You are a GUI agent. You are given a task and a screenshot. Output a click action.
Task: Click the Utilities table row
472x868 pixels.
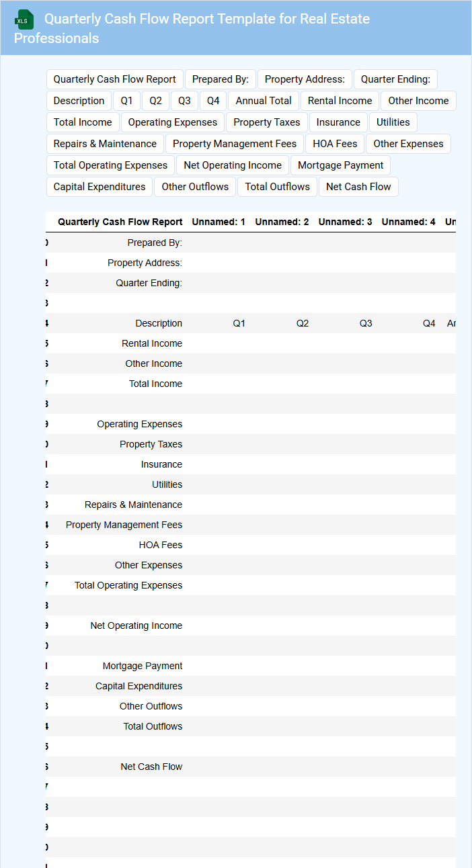[x=251, y=484]
